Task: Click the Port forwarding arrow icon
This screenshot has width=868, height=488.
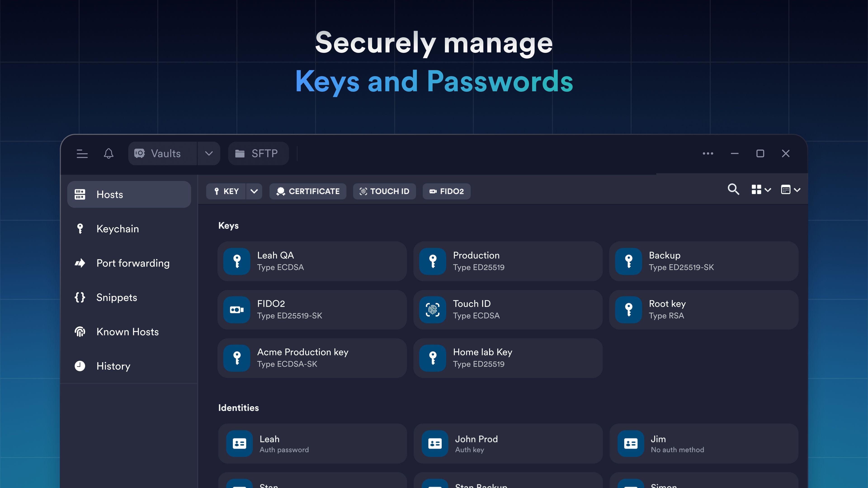Action: click(80, 263)
